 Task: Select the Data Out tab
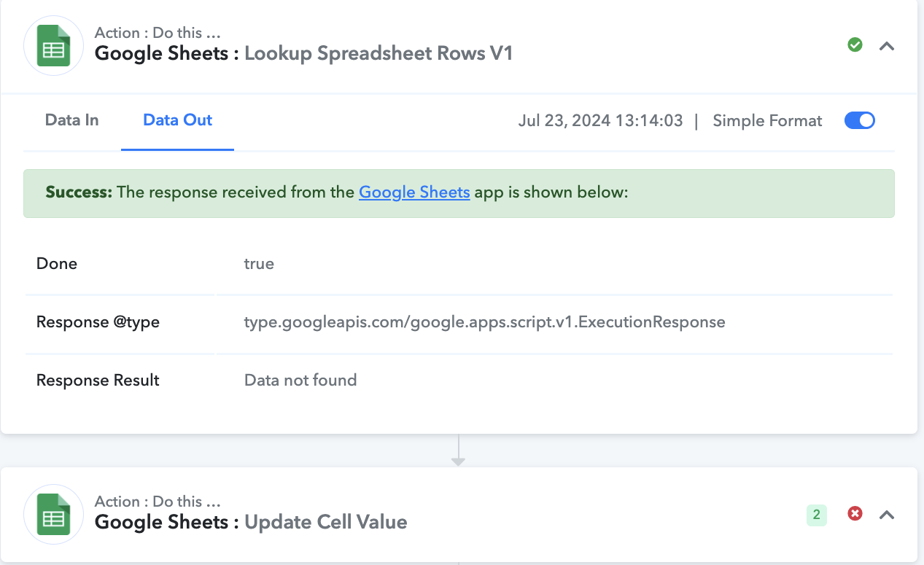[177, 120]
